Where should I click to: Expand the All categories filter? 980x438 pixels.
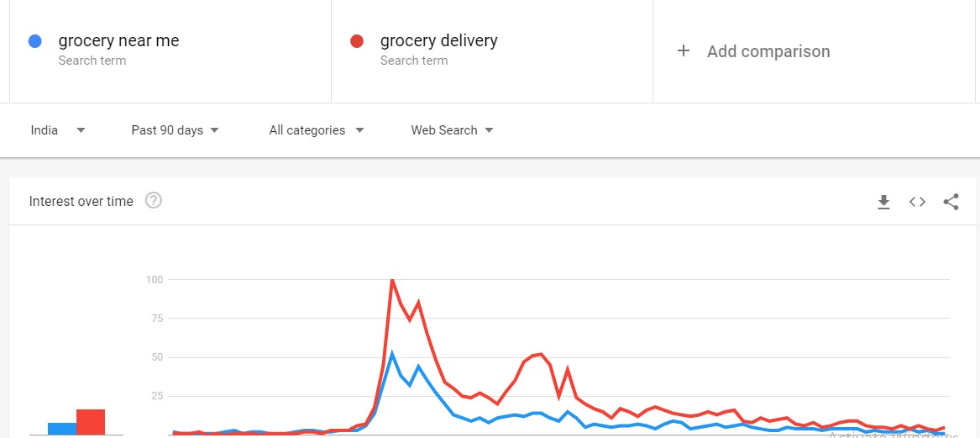point(317,130)
